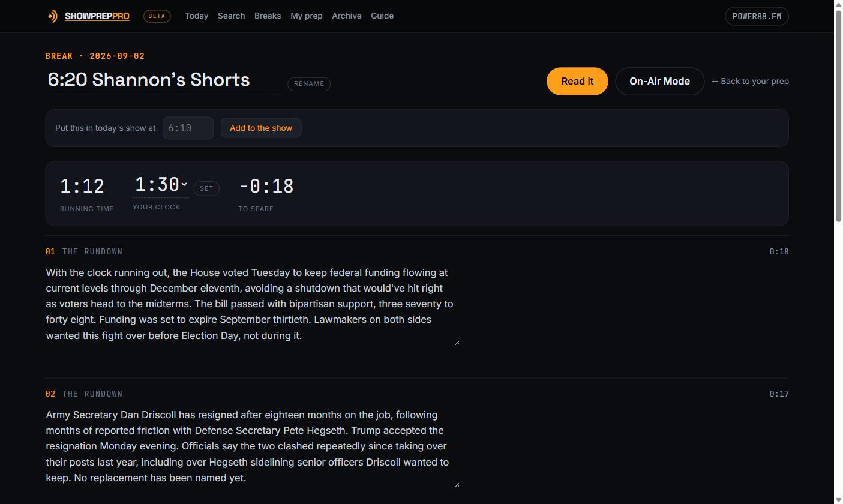Navigate to Breaks
This screenshot has width=843, height=504.
click(268, 16)
